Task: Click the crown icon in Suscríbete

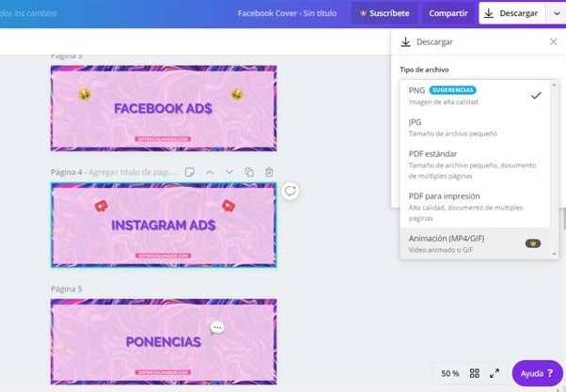Action: pos(363,13)
